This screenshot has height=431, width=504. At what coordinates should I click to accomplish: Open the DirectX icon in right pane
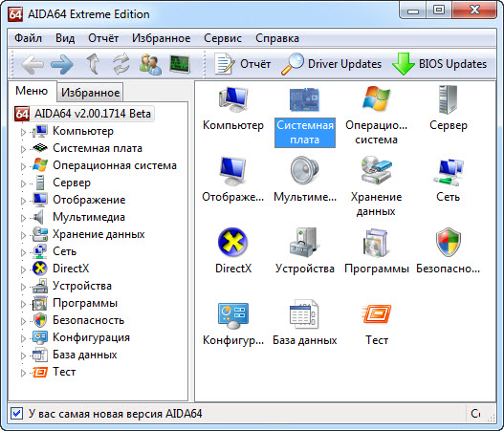(x=232, y=242)
